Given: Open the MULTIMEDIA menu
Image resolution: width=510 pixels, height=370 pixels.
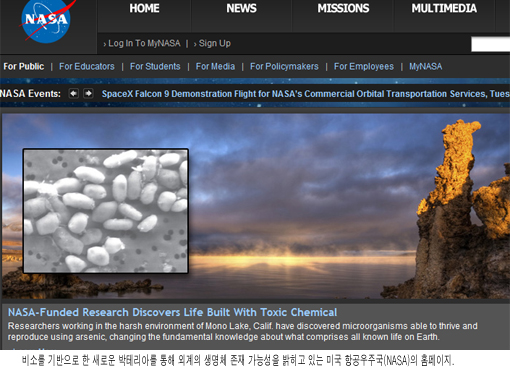Looking at the screenshot, I should [444, 8].
